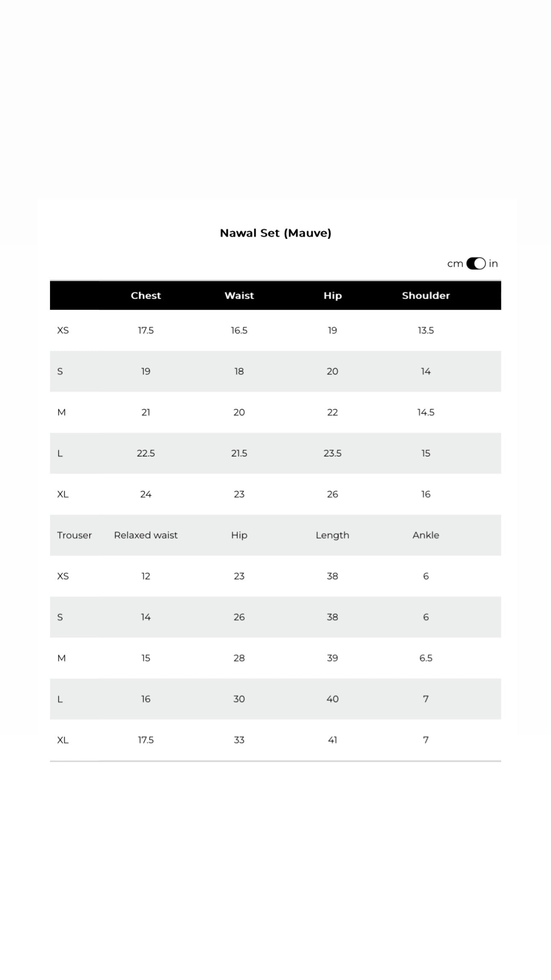Click the "cm" unit label
Image resolution: width=551 pixels, height=980 pixels.
click(x=455, y=264)
